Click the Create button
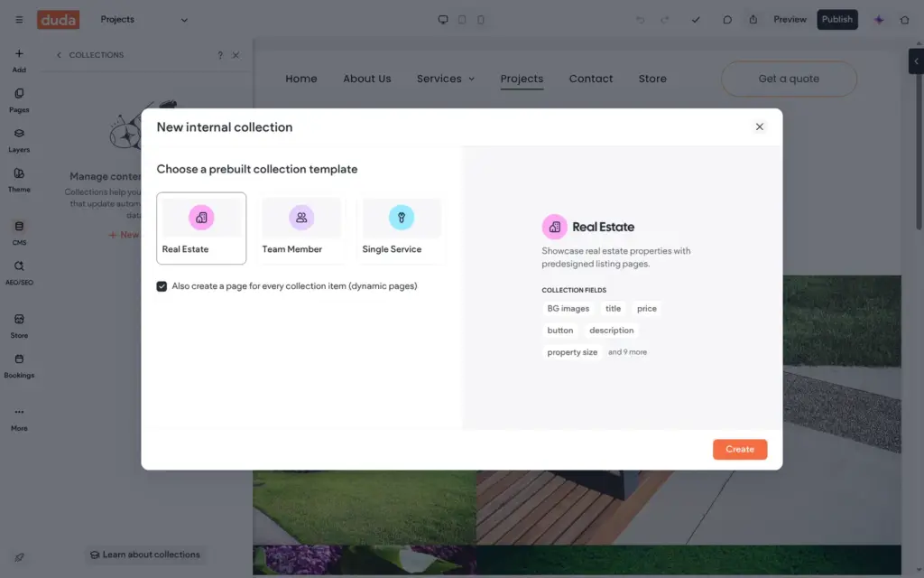The width and height of the screenshot is (924, 578). [740, 450]
